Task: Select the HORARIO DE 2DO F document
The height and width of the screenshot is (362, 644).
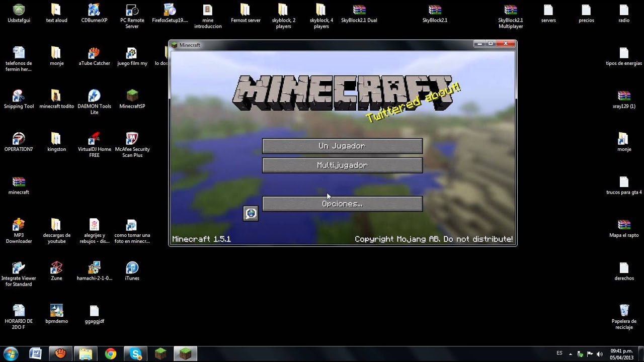Action: [19, 317]
